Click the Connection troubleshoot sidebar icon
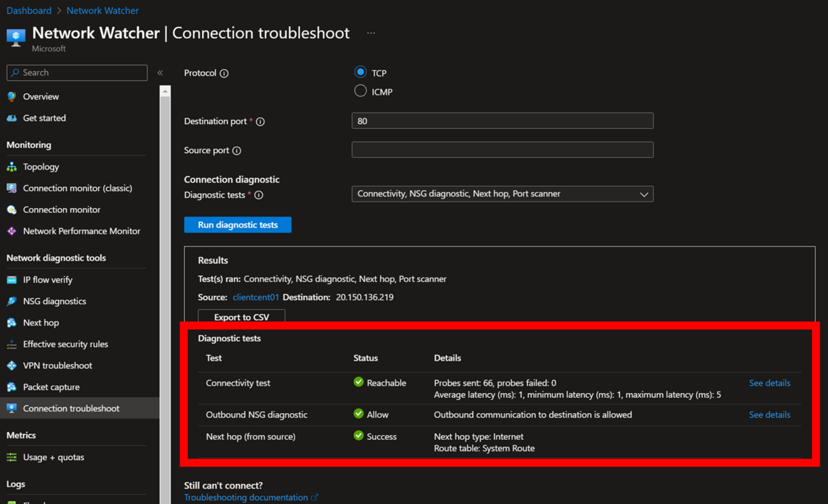Viewport: 828px width, 504px height. [x=12, y=408]
